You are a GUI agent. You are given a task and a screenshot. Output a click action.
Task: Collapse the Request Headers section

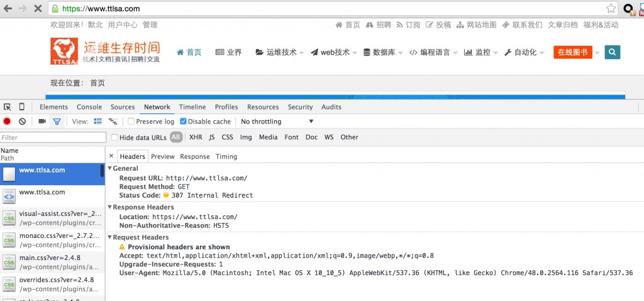[109, 237]
